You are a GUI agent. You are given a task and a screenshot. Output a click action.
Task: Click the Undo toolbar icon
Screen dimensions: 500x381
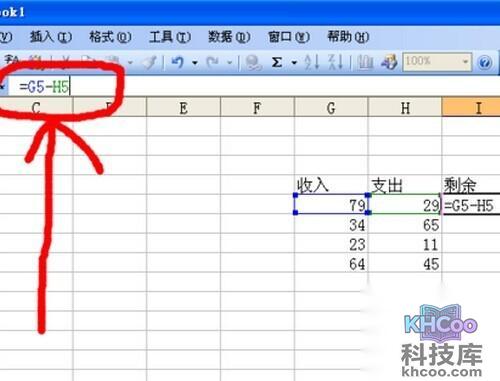click(178, 62)
